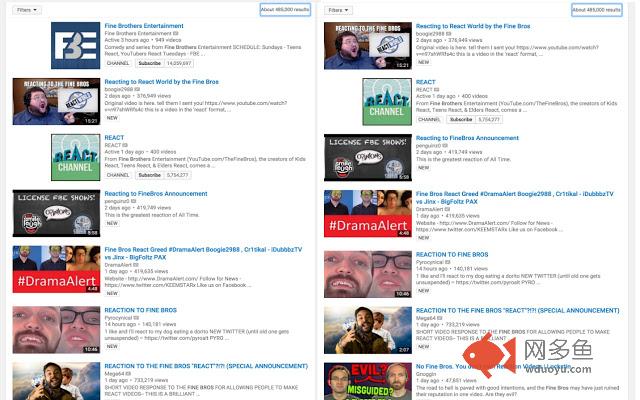Click NEW badge under Reacting to React World, left pane
This screenshot has width=640, height=400.
(x=112, y=118)
